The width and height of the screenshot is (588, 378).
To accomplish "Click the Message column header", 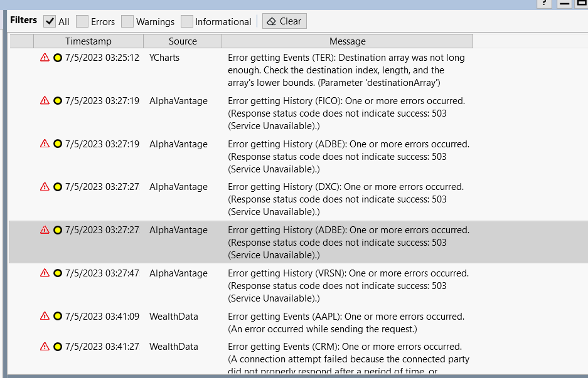I will coord(347,41).
